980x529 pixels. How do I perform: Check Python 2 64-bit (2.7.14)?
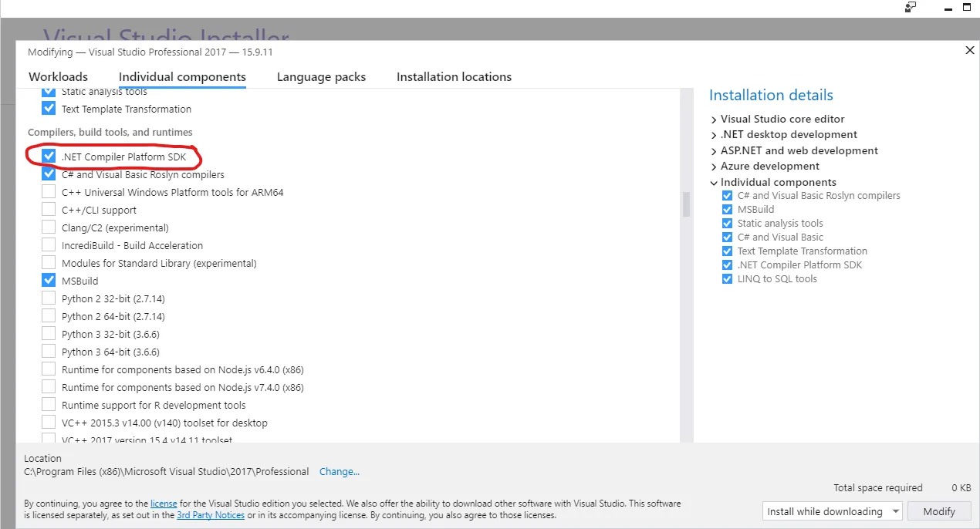click(x=49, y=316)
